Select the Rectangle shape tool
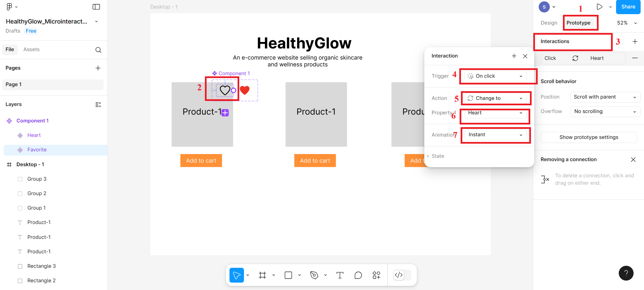The image size is (644, 290). tap(288, 275)
